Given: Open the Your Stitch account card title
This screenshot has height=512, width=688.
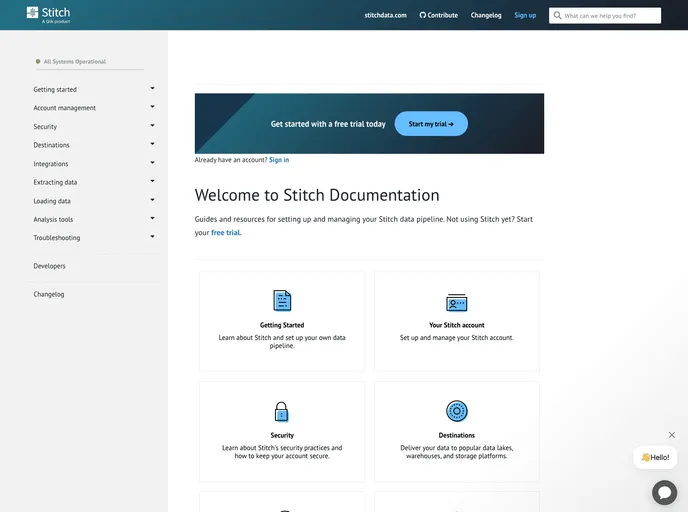Looking at the screenshot, I should tap(456, 325).
